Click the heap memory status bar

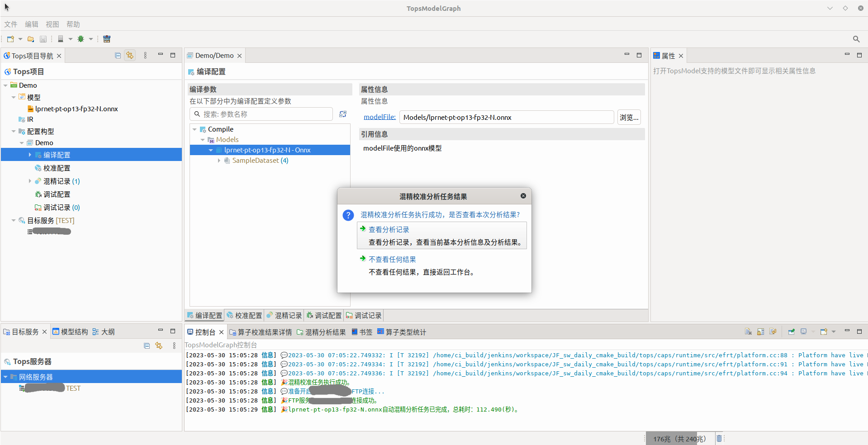click(679, 439)
